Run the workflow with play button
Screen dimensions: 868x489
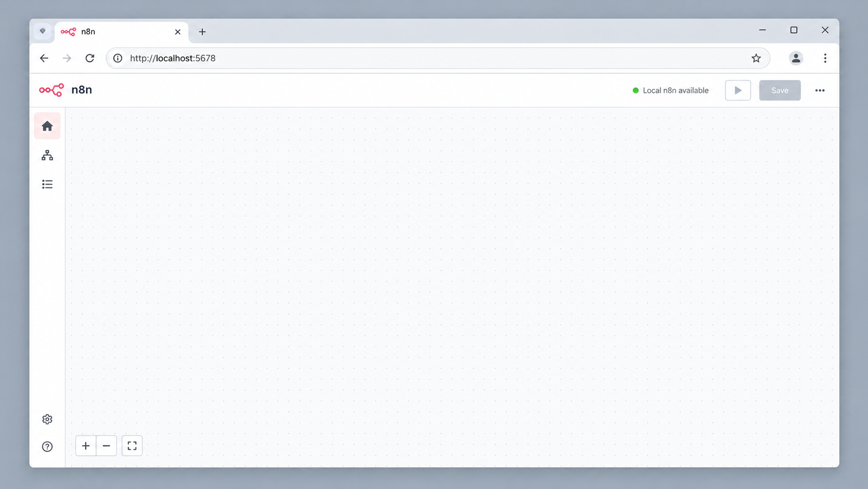(738, 90)
